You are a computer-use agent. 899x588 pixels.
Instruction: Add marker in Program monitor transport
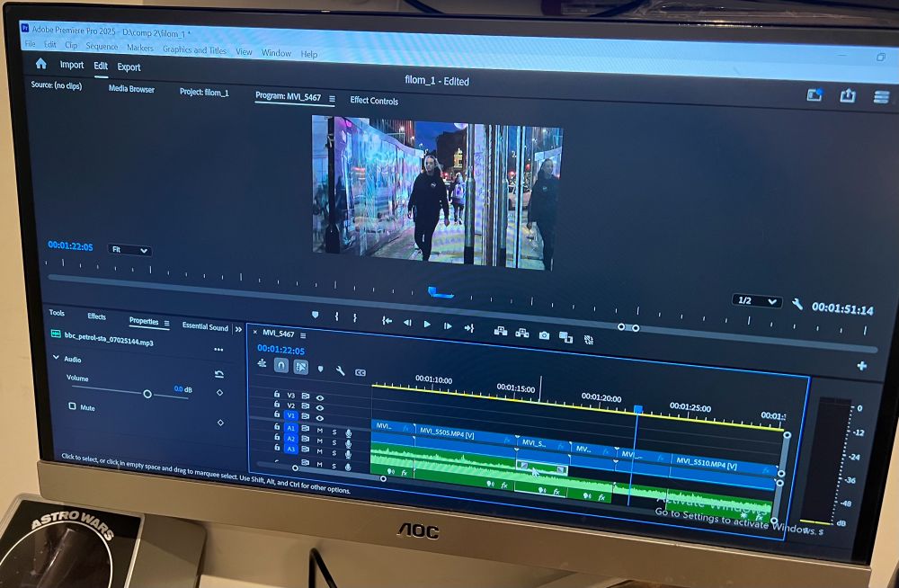(x=315, y=315)
